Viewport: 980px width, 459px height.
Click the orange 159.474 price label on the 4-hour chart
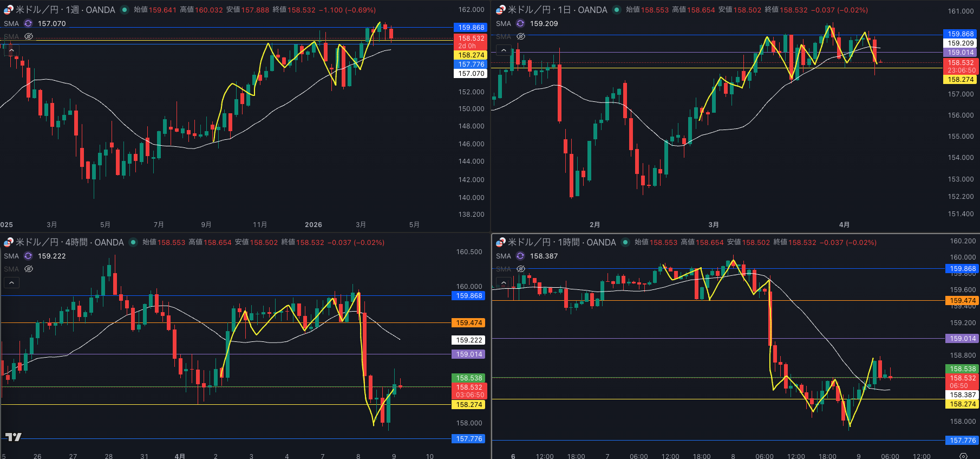tap(469, 323)
